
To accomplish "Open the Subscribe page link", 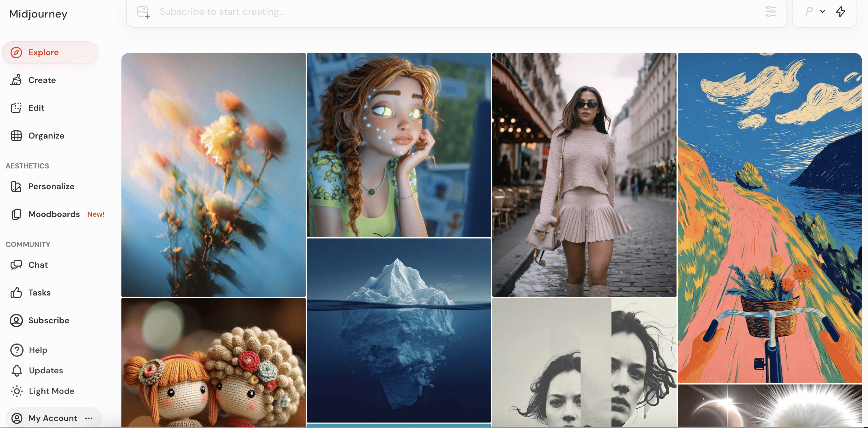I will pos(49,320).
